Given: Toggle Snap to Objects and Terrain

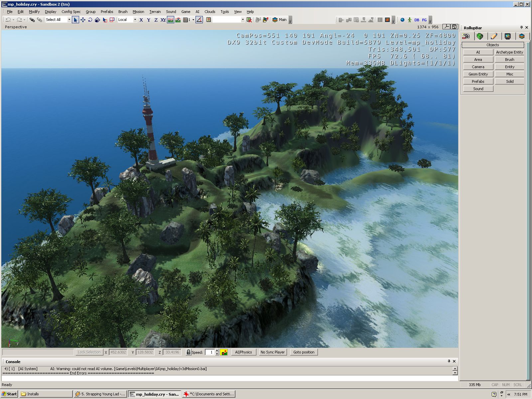Looking at the screenshot, I should pos(178,20).
